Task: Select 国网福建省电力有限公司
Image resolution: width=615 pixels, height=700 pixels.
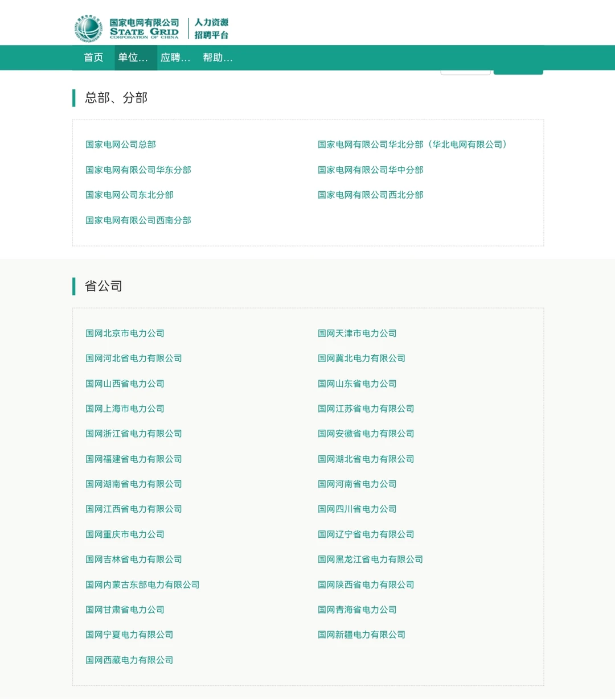Action: tap(134, 459)
